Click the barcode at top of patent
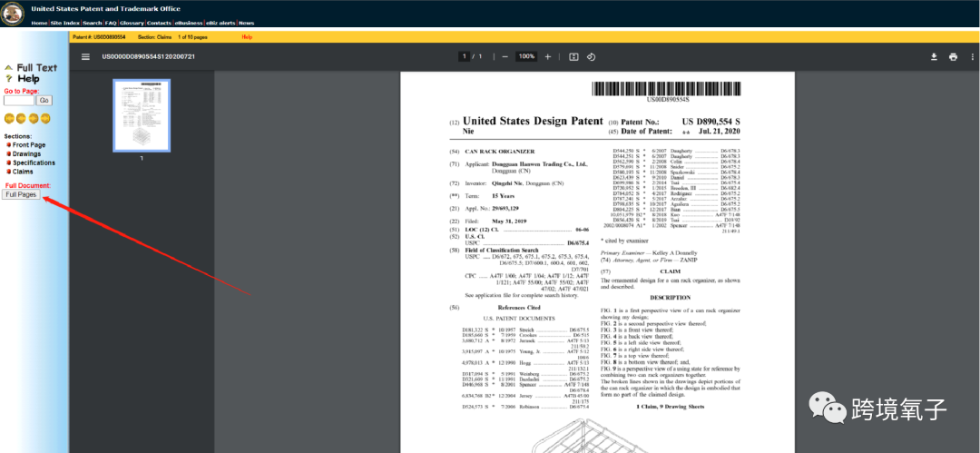This screenshot has width=980, height=453. click(668, 89)
